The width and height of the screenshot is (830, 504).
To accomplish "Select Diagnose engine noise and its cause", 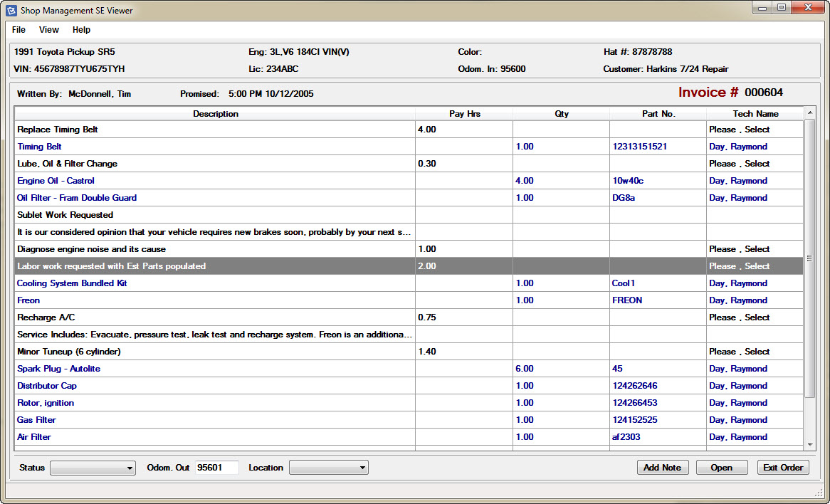I will pyautogui.click(x=409, y=249).
